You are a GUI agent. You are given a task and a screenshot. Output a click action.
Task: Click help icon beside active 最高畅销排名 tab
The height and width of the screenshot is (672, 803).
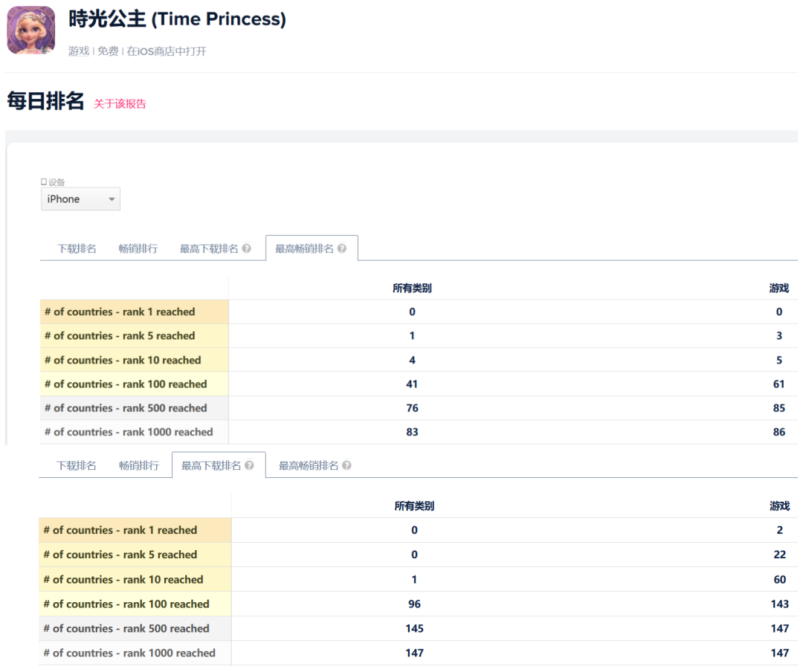[342, 249]
